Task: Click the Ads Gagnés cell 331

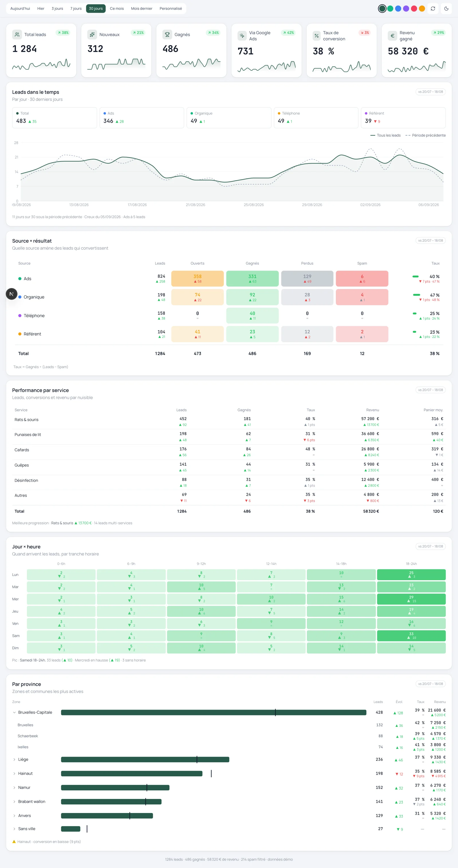Action: point(252,279)
